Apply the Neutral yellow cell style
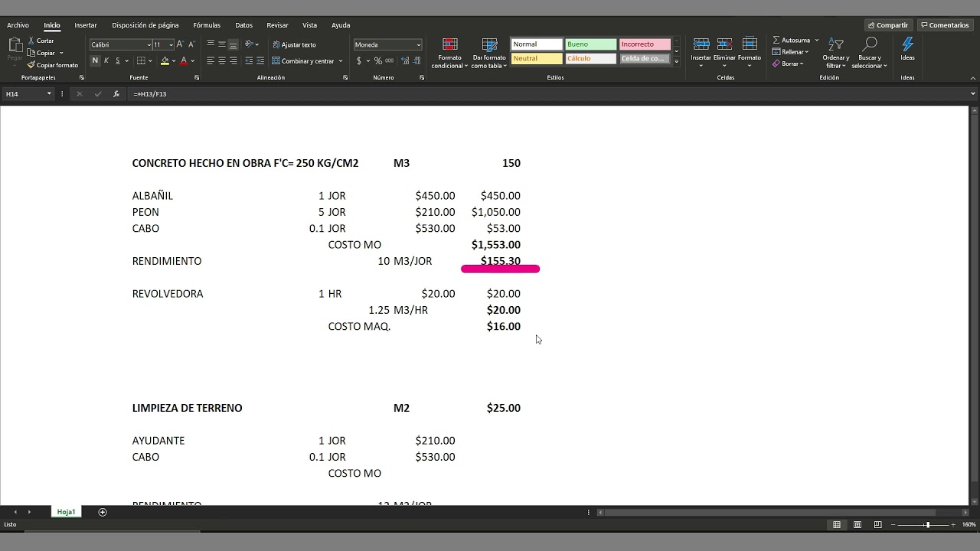 pos(536,59)
